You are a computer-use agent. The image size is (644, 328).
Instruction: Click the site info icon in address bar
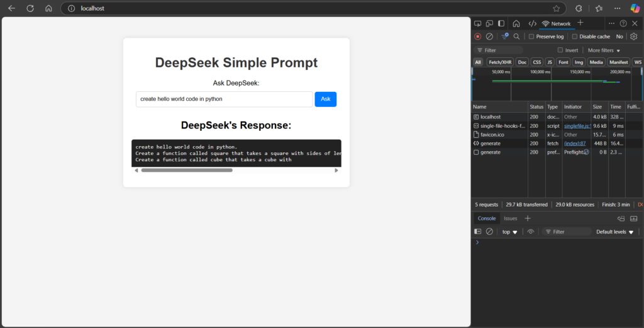72,8
